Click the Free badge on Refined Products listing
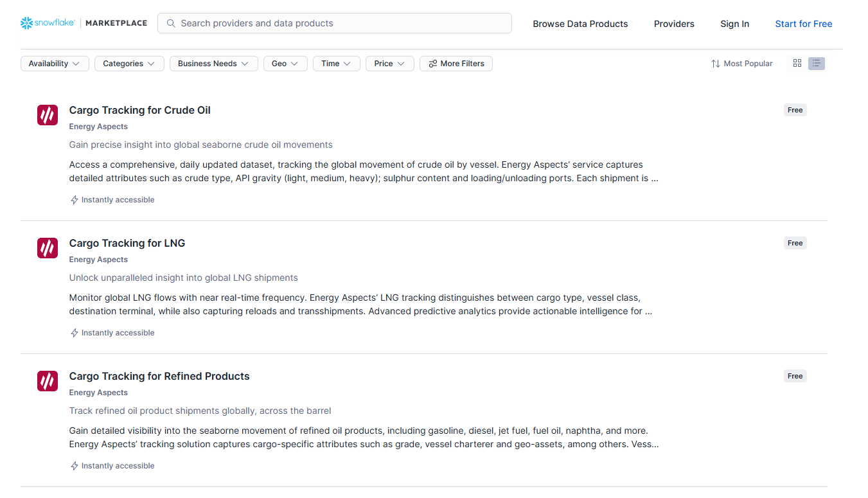Image resolution: width=868 pixels, height=498 pixels. point(795,376)
